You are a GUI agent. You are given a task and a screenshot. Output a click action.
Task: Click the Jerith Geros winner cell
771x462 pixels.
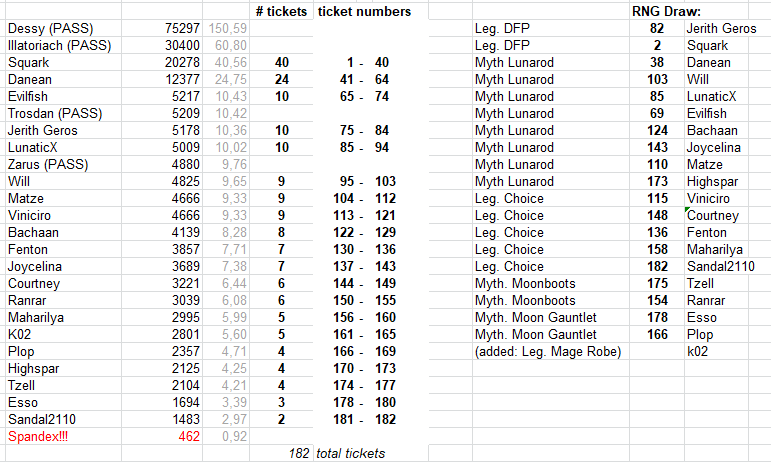721,29
